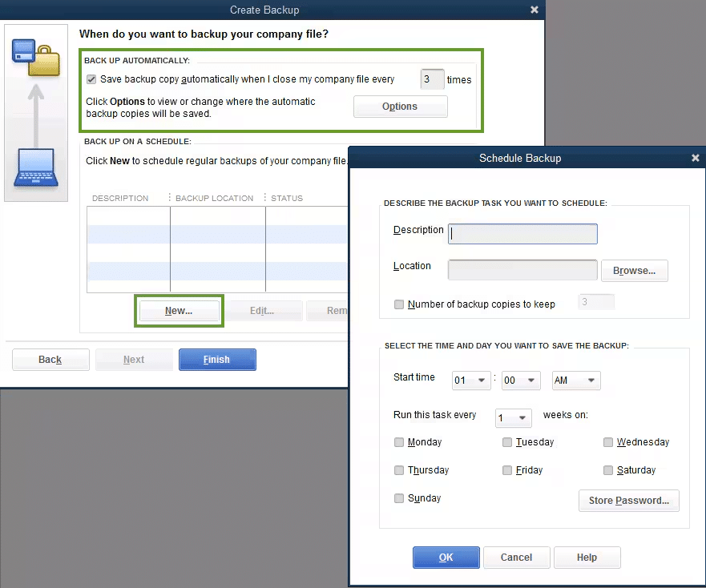The width and height of the screenshot is (706, 588).
Task: Cancel the Schedule Backup dialog
Action: (516, 558)
